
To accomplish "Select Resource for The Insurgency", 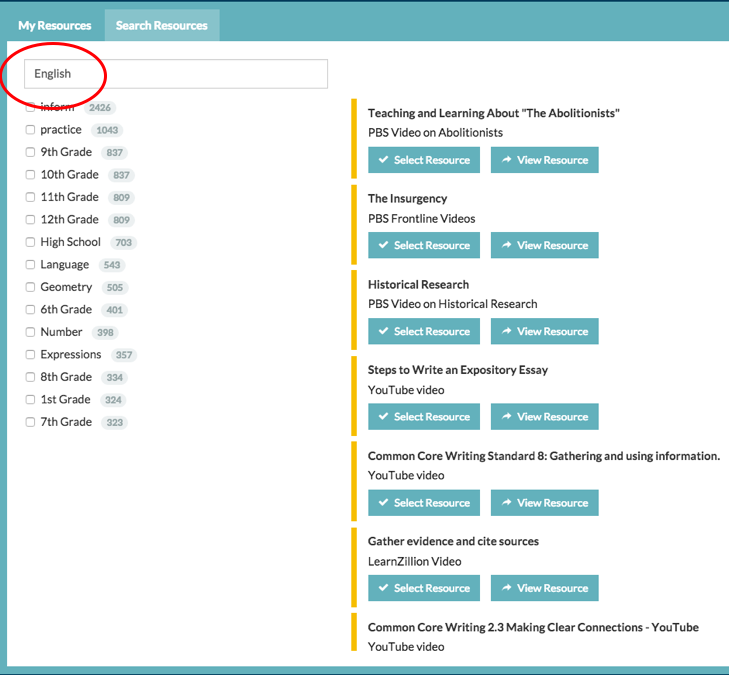I will 424,245.
